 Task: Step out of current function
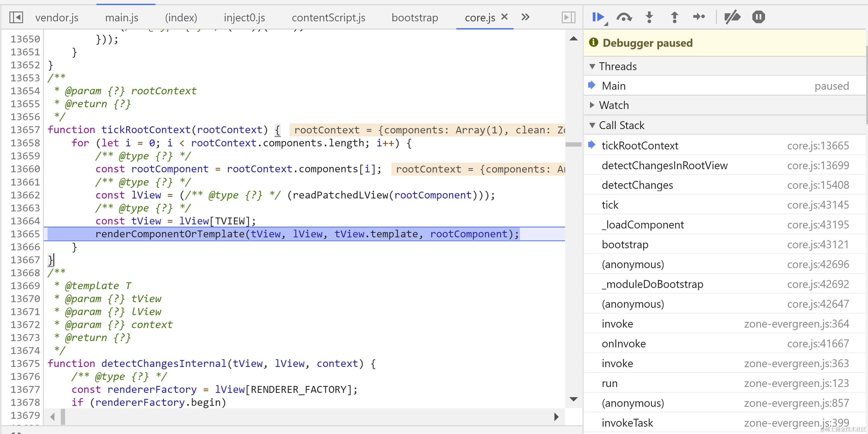tap(674, 17)
